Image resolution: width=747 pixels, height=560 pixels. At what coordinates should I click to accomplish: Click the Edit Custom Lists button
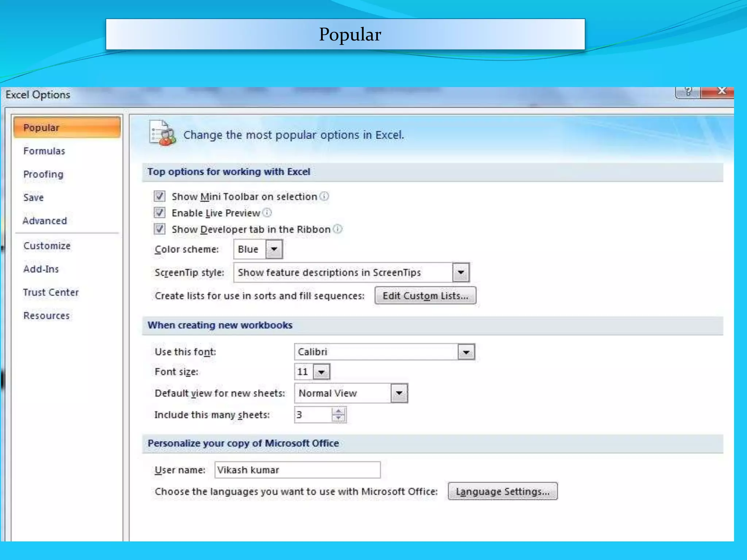point(425,296)
